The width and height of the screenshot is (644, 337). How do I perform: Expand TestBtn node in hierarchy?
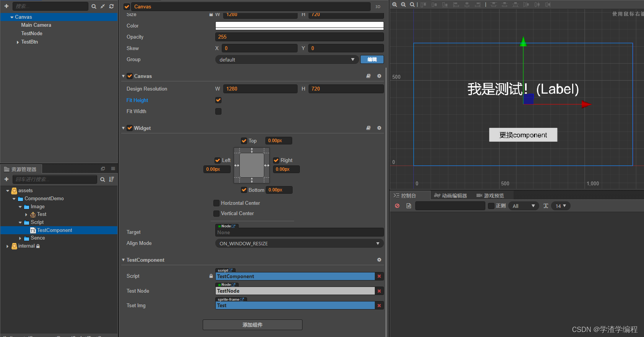point(18,42)
